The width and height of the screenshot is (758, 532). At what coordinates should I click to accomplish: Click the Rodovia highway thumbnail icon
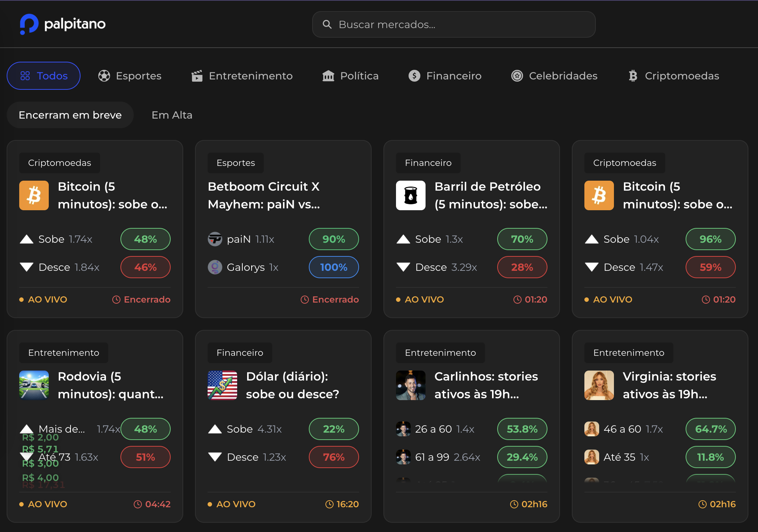click(34, 385)
